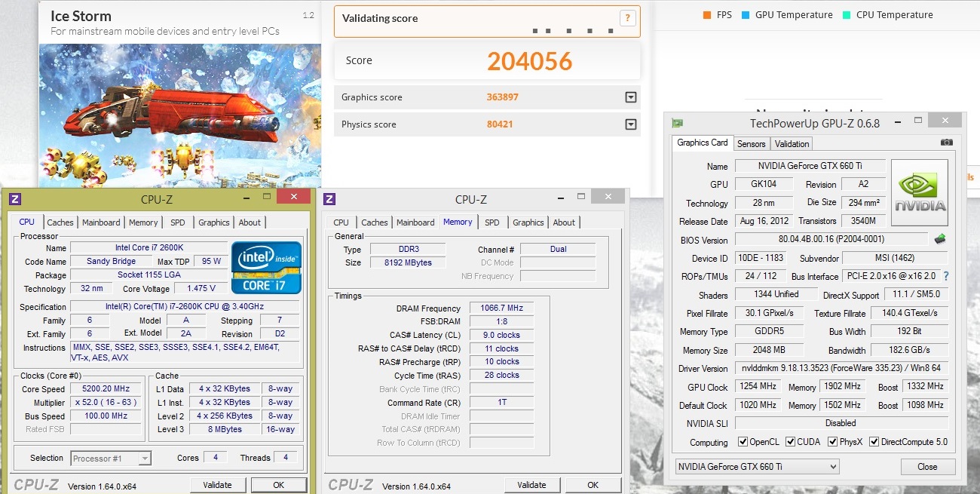Select Graphics tab in the CPU-Z memory window
Viewport: 980px width, 494px height.
pyautogui.click(x=528, y=222)
